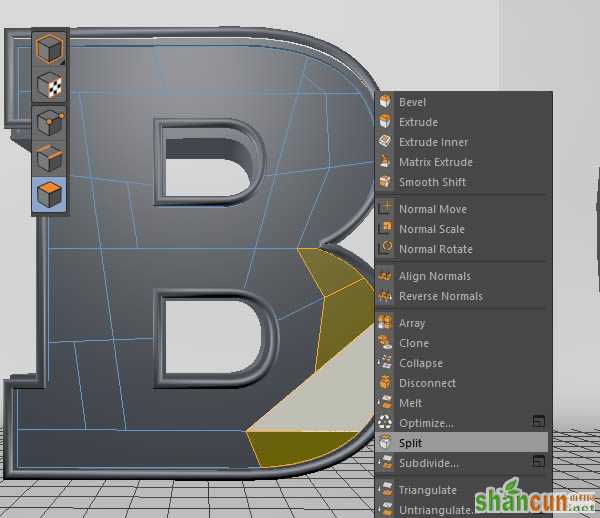Click the Collapse command icon
Viewport: 600px width, 518px height.
pos(385,362)
